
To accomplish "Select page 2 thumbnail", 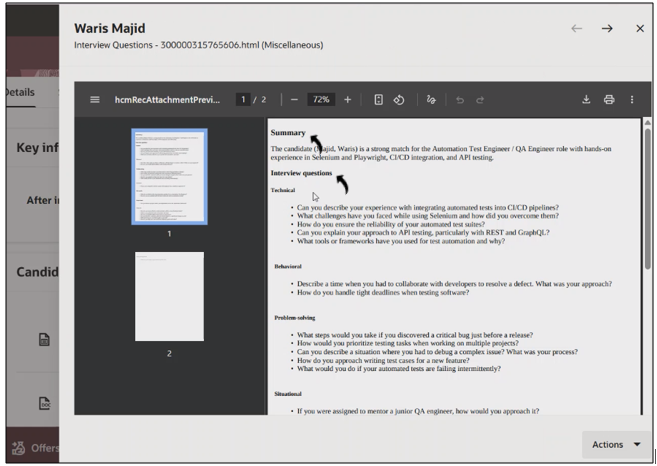I will [169, 297].
